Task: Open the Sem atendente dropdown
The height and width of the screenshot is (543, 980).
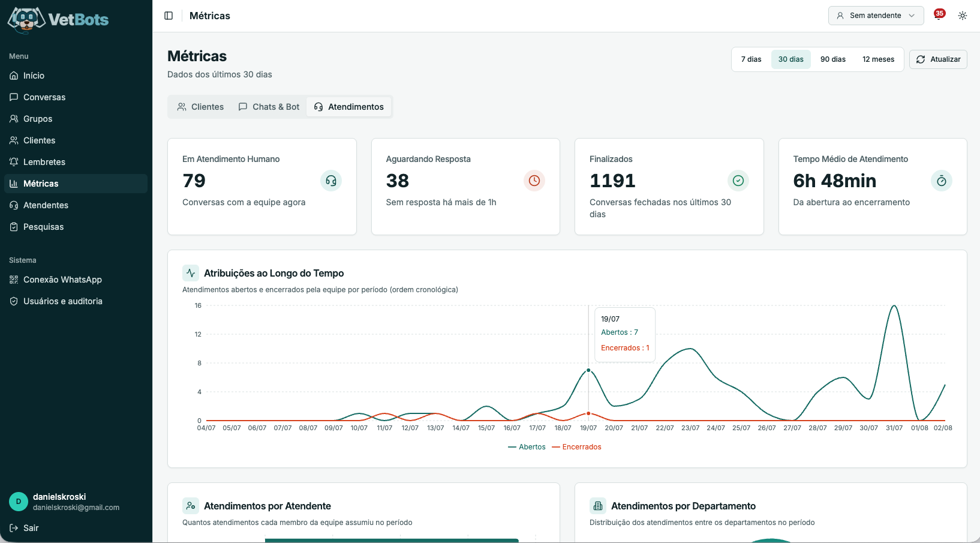Action: coord(876,16)
